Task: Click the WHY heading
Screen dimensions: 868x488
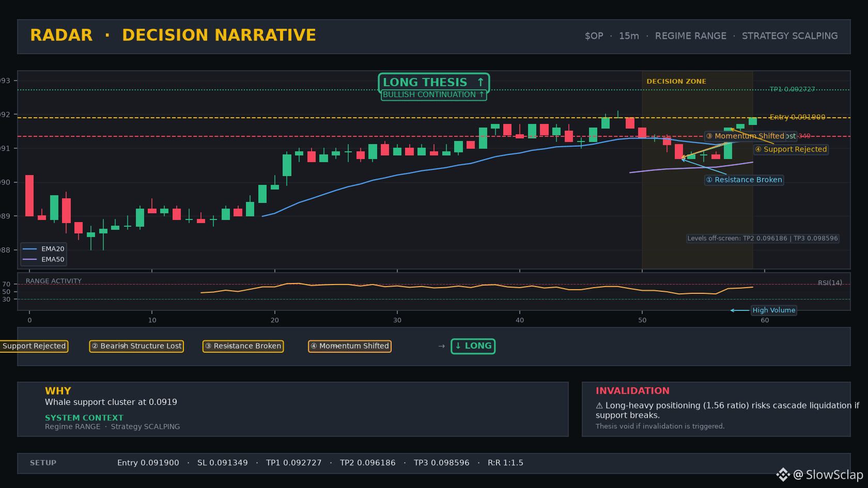Action: click(x=58, y=391)
